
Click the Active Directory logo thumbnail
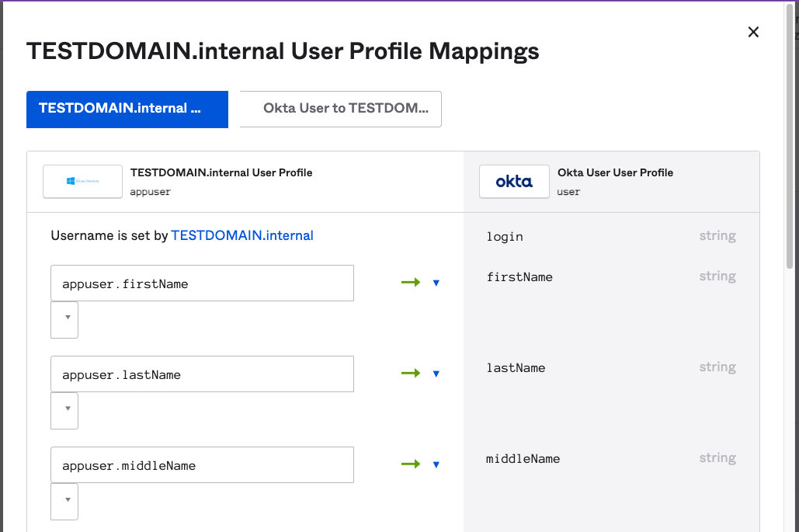point(82,182)
